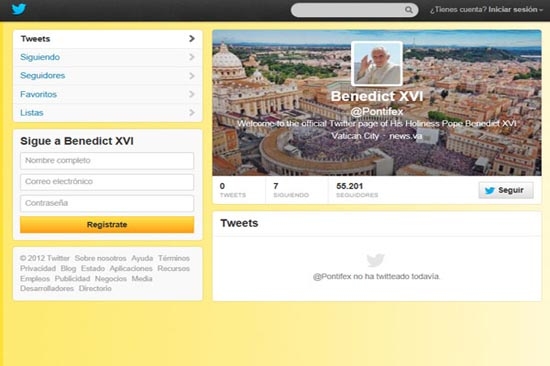Click the 7 Siguiendo count
Image resolution: width=550 pixels, height=366 pixels.
pos(291,190)
